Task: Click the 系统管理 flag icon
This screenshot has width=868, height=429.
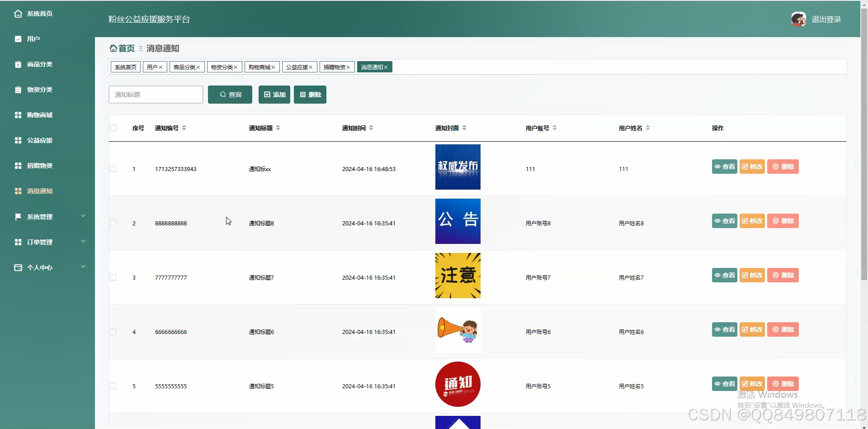Action: pos(18,217)
